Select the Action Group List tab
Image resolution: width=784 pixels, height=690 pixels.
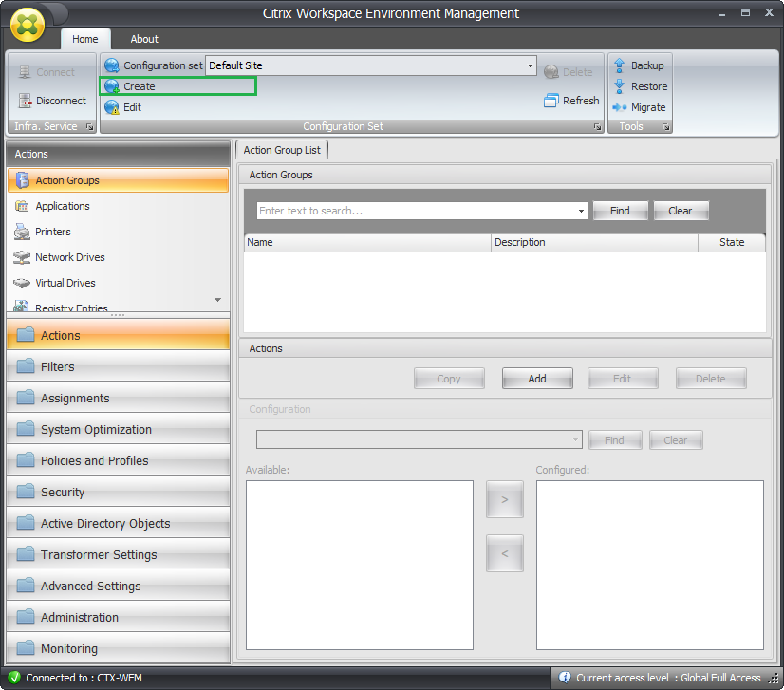pos(281,150)
